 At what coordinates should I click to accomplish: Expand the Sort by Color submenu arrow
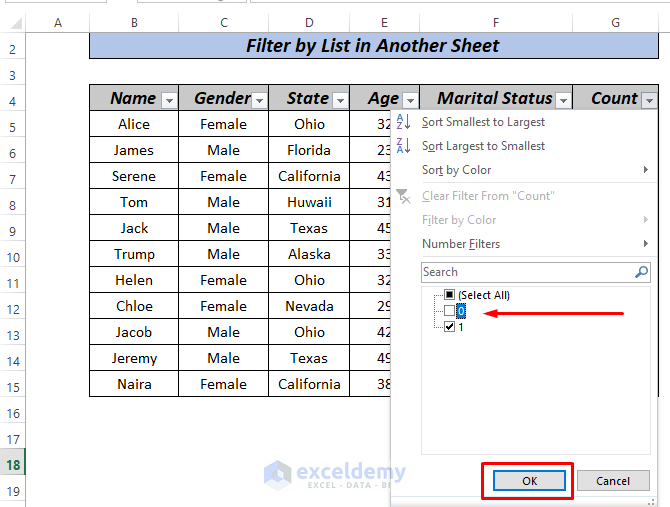[646, 170]
